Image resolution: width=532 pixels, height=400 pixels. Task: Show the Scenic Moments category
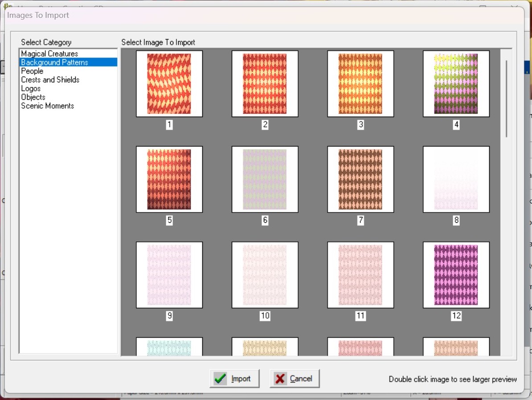click(x=47, y=106)
